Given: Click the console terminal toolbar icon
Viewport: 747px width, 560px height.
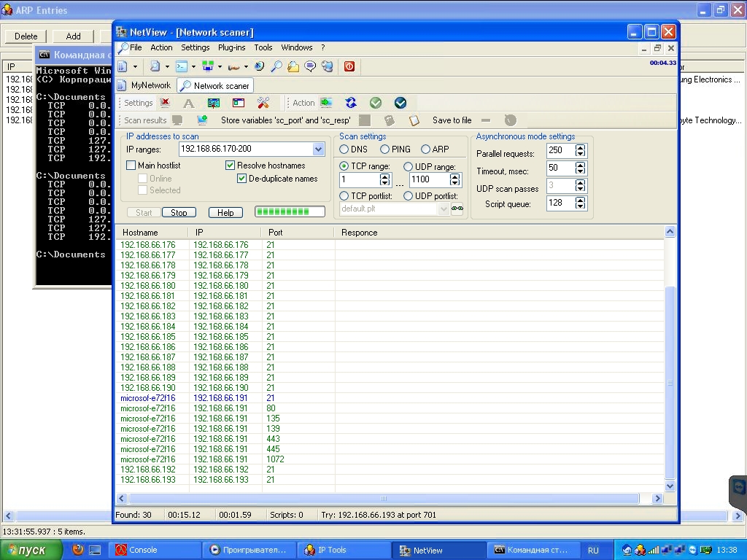Looking at the screenshot, I should click(182, 66).
